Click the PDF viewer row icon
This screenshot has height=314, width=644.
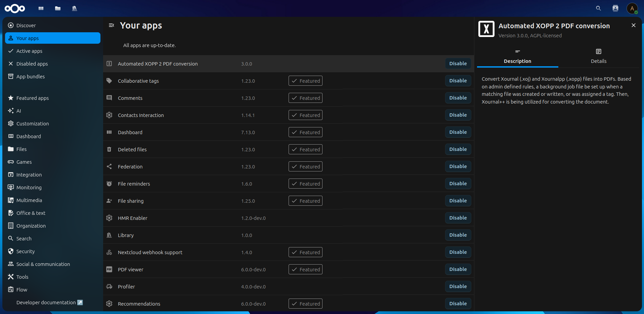[x=109, y=269]
